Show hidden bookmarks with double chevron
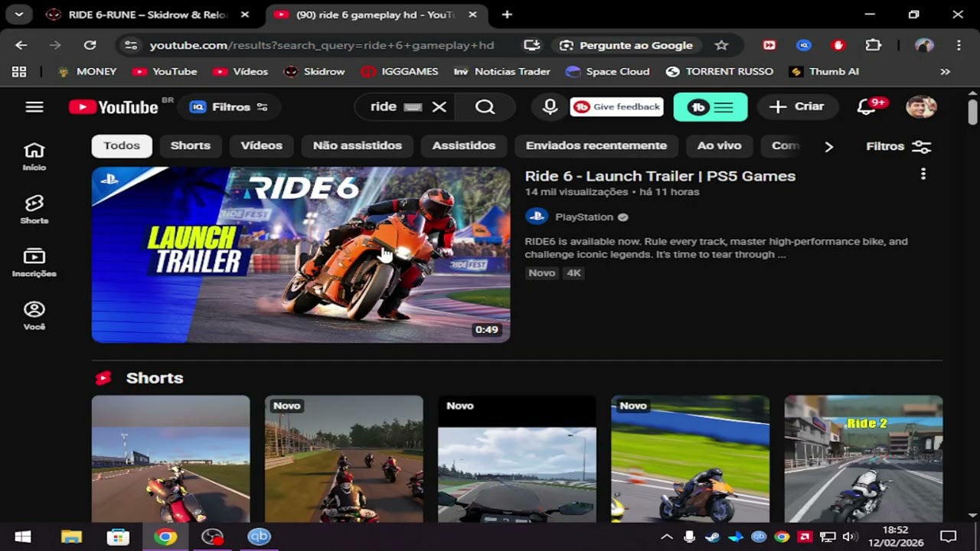The image size is (980, 551). pos(946,71)
